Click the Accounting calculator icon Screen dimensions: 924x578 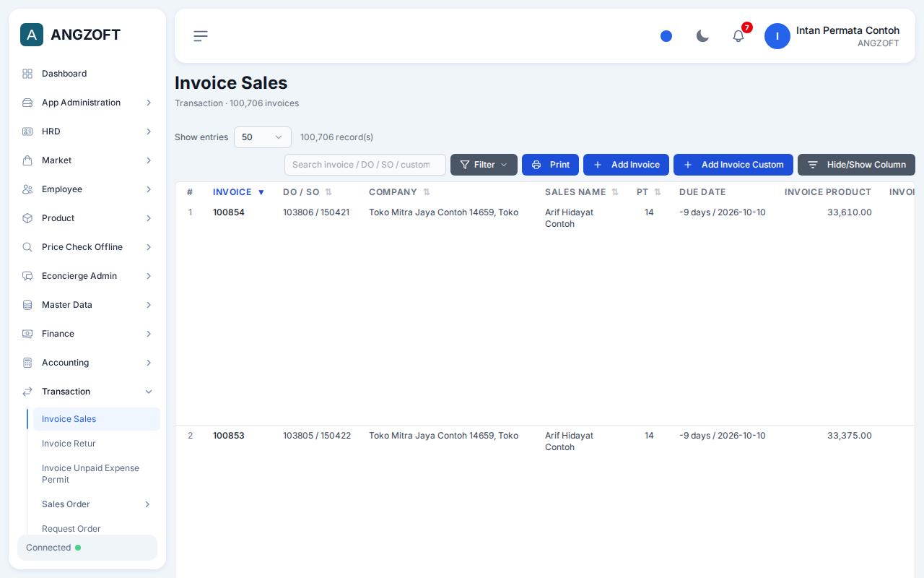pyautogui.click(x=27, y=363)
